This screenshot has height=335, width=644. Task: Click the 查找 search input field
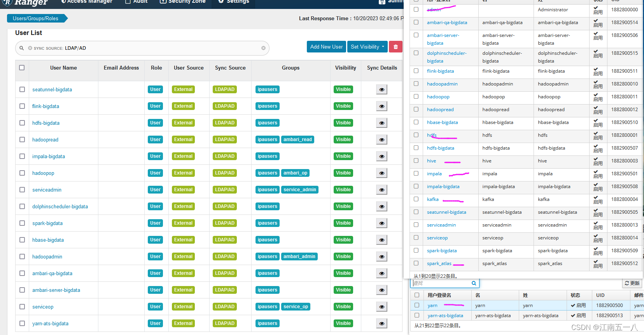[441, 283]
